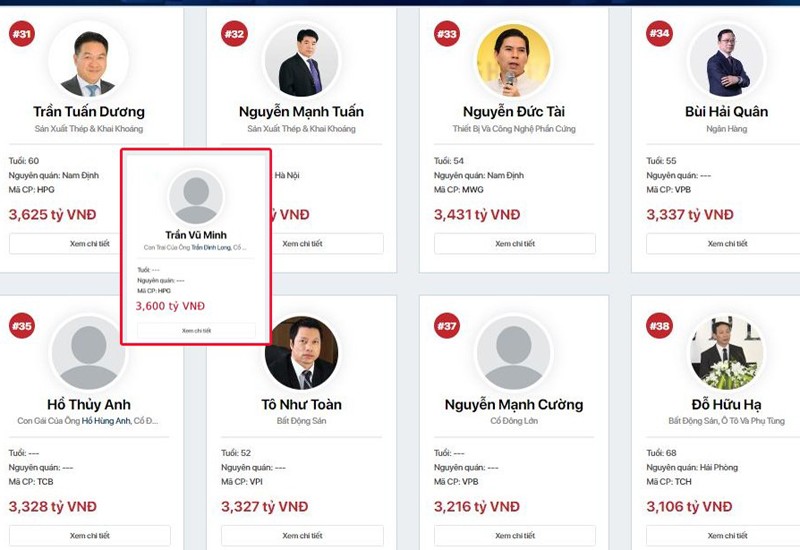Image resolution: width=800 pixels, height=550 pixels.
Task: Open Trần Tuấn Dương's profile photo
Action: 88,60
